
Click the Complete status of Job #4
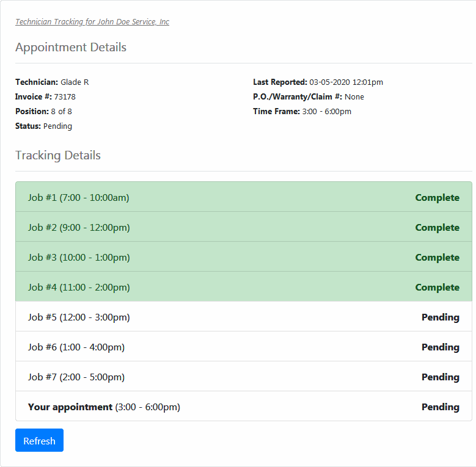point(437,288)
